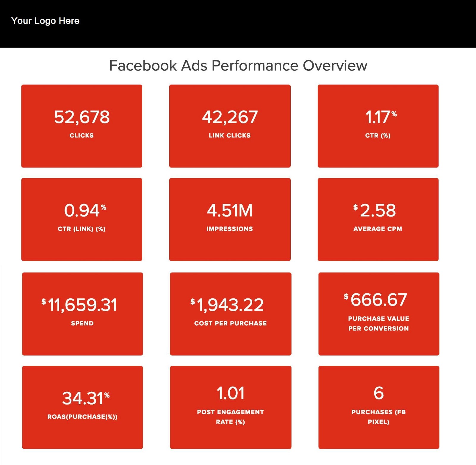Select the Clicks metric card
Image resolution: width=476 pixels, height=465 pixels.
point(82,126)
